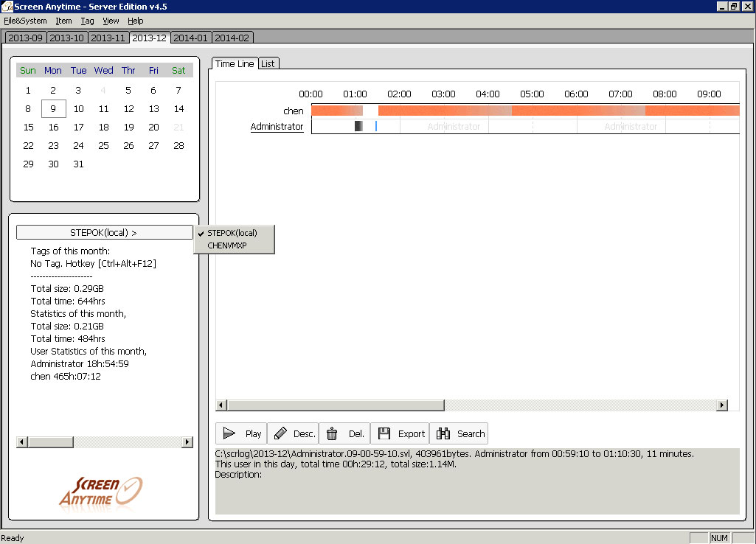Click 'No Tag. Hotkey [Ctrl+Alt+F12]' text

pos(93,264)
